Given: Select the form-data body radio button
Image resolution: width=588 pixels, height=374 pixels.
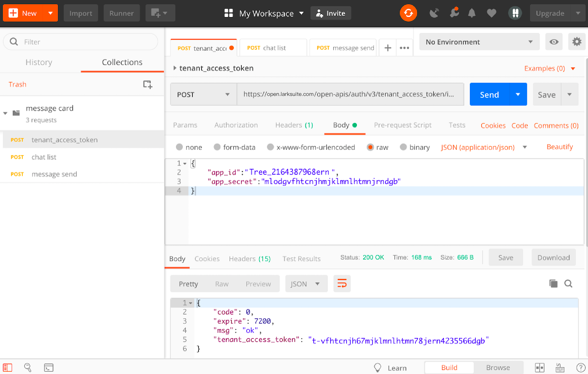Looking at the screenshot, I should (x=217, y=147).
